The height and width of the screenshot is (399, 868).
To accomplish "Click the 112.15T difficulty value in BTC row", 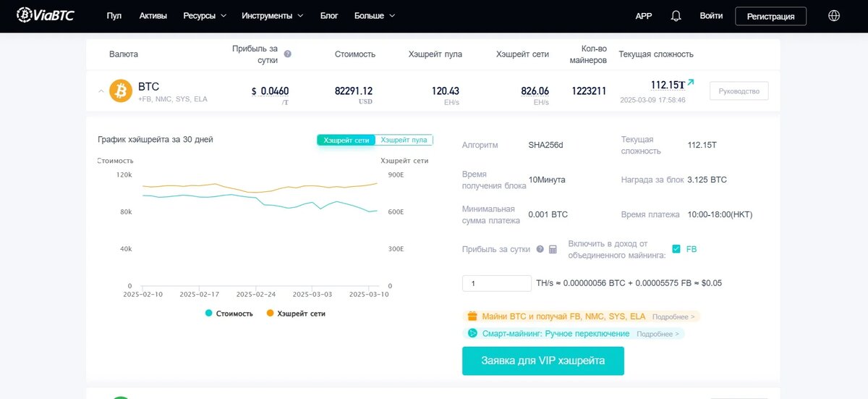I will (x=668, y=85).
